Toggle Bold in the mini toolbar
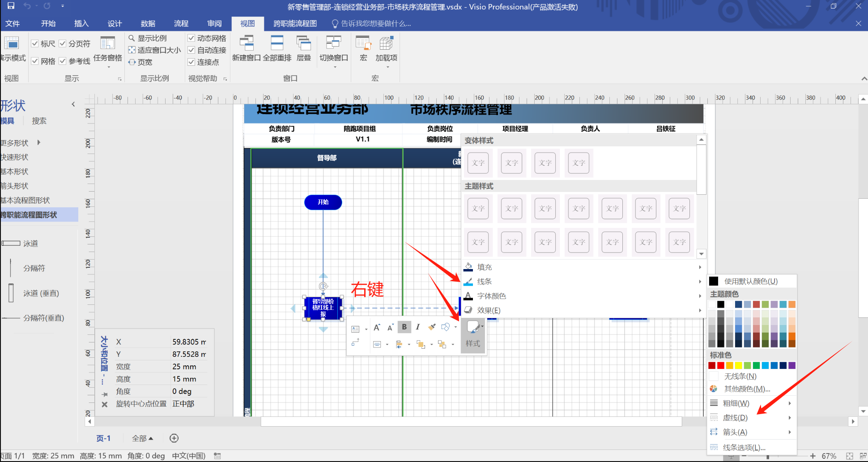Screen dimensions: 868x462 click(404, 327)
